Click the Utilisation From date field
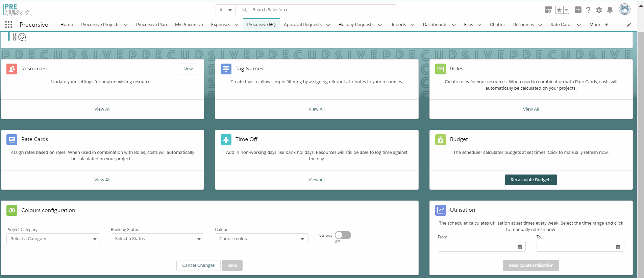Screen dimensions: 644x278 pos(481,247)
